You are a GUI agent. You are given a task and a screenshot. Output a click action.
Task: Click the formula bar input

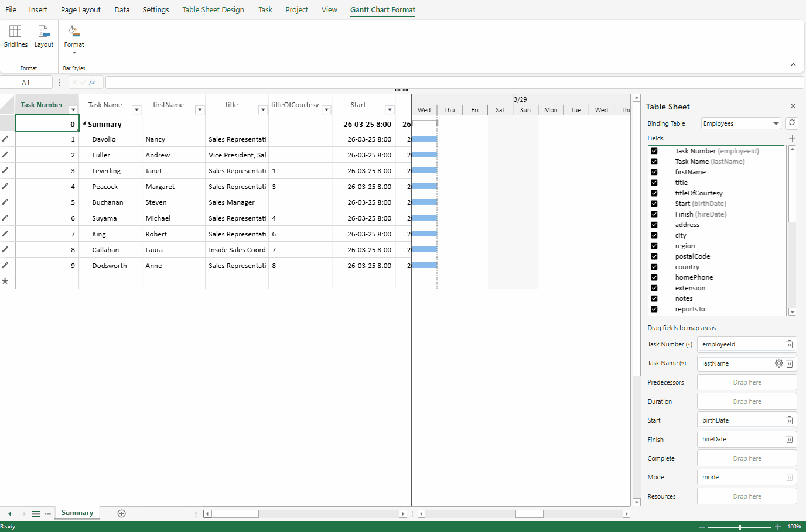tap(454, 83)
